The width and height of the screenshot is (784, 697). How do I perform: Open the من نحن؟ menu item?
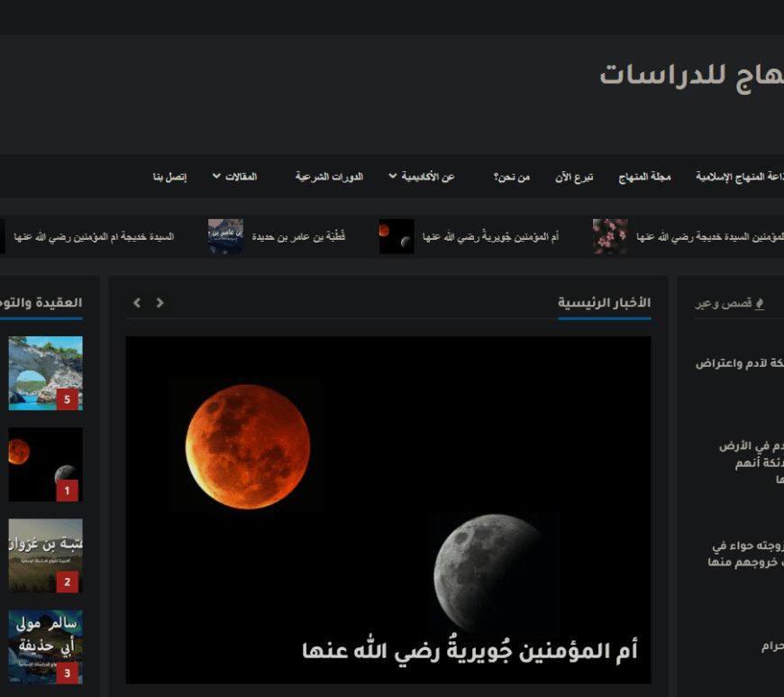coord(511,177)
